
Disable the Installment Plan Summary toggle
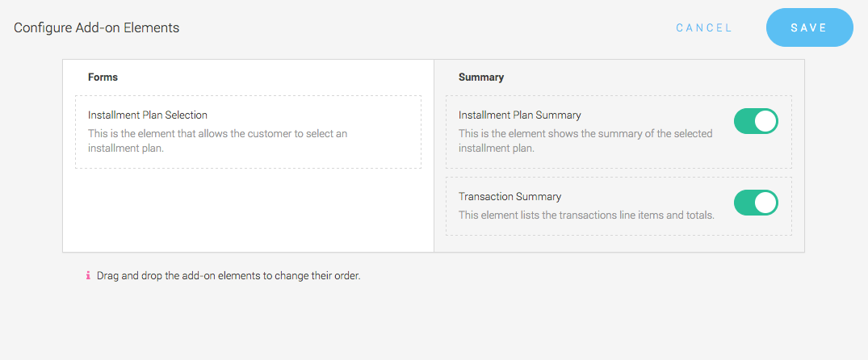755,122
